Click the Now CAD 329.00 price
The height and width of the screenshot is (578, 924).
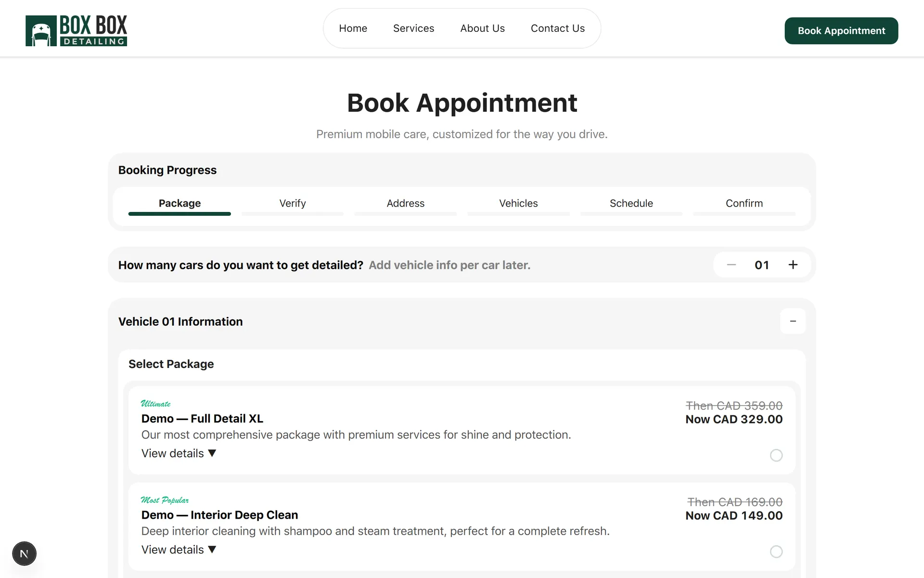pyautogui.click(x=734, y=419)
